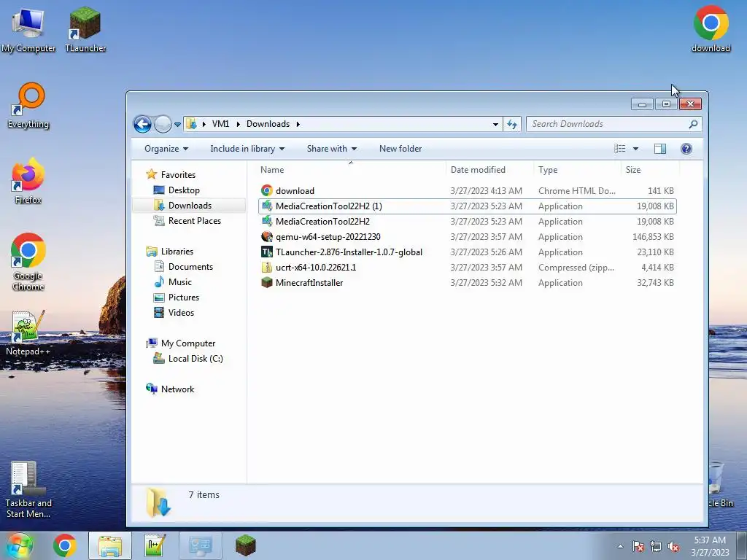
Task: Open Everything search desktop shortcut
Action: (x=28, y=106)
